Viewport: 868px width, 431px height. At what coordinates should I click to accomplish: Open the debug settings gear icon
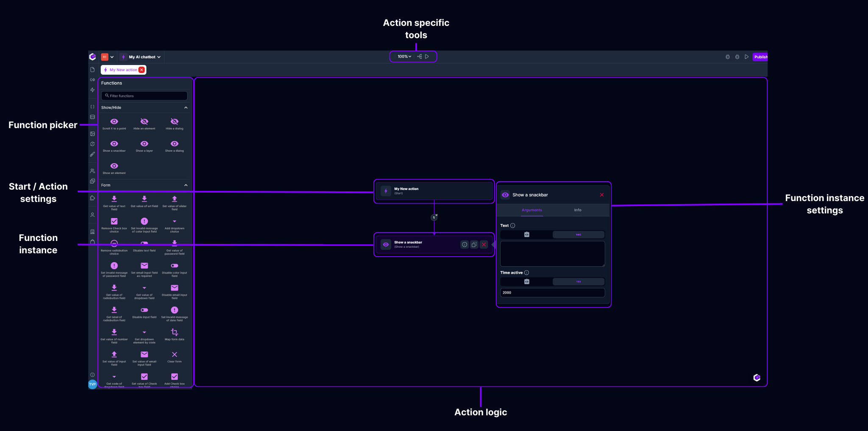pyautogui.click(x=728, y=56)
